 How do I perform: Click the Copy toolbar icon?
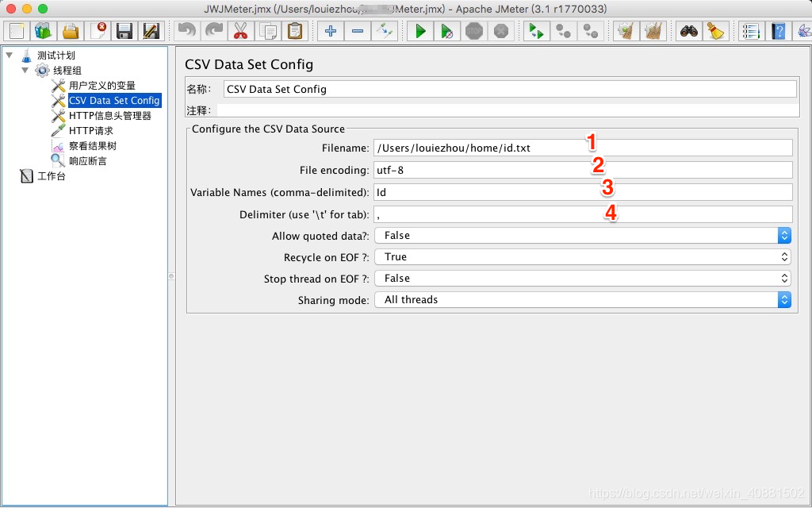(x=268, y=31)
